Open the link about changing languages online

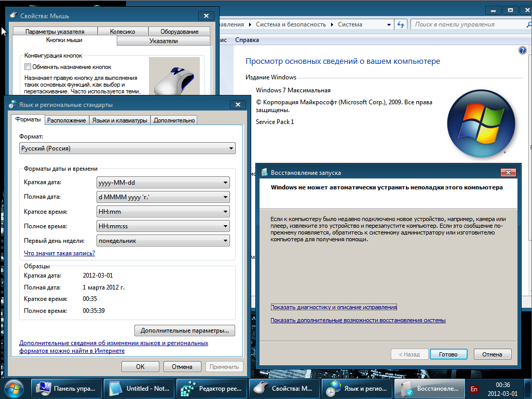coord(114,347)
